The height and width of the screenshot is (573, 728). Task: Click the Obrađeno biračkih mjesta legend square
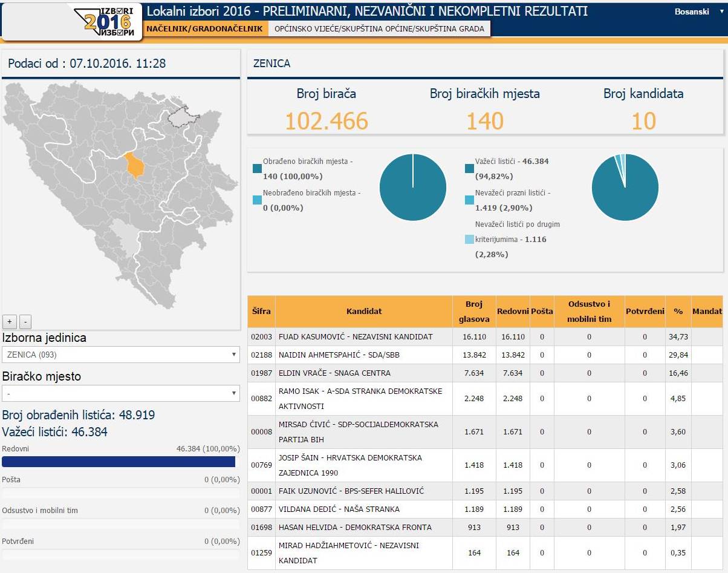tap(258, 169)
